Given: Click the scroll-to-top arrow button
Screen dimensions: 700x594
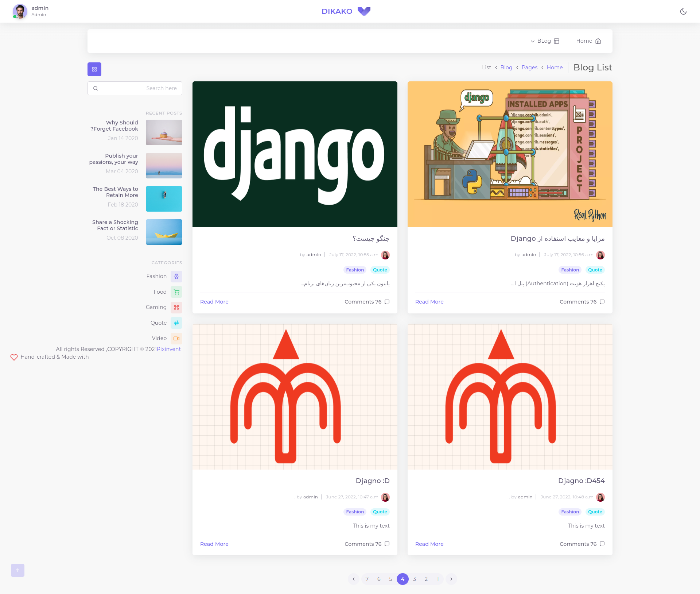Looking at the screenshot, I should click(x=17, y=570).
